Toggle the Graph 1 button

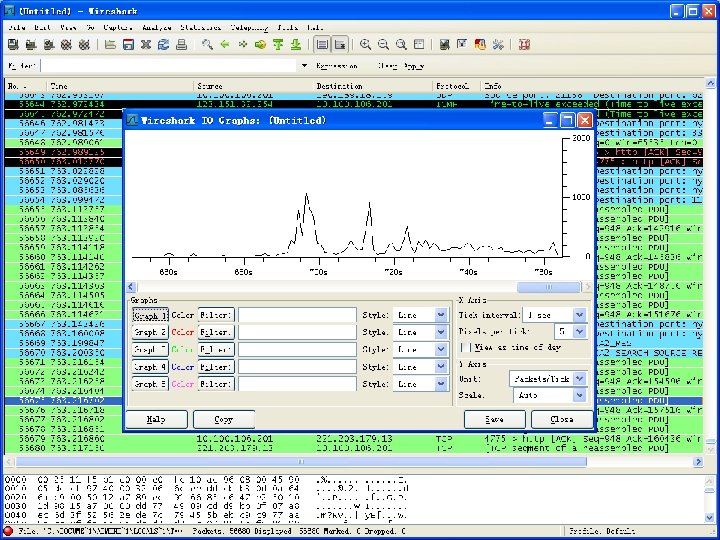click(x=150, y=315)
